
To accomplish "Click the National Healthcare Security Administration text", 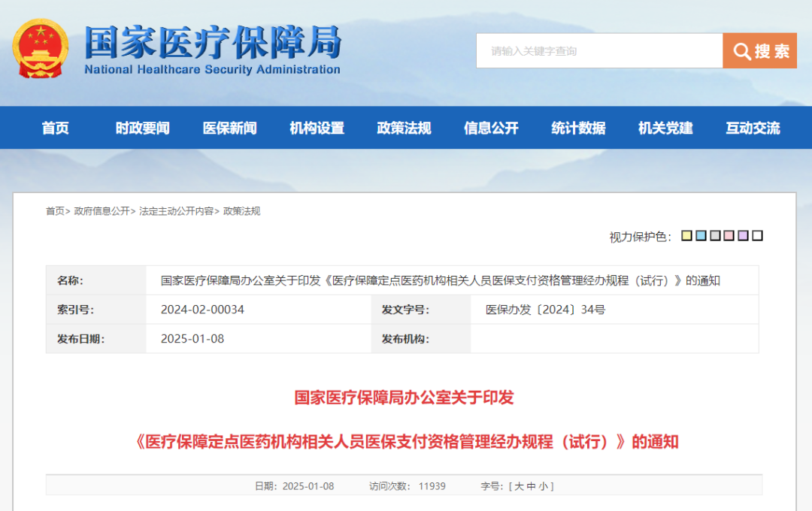I will (212, 69).
